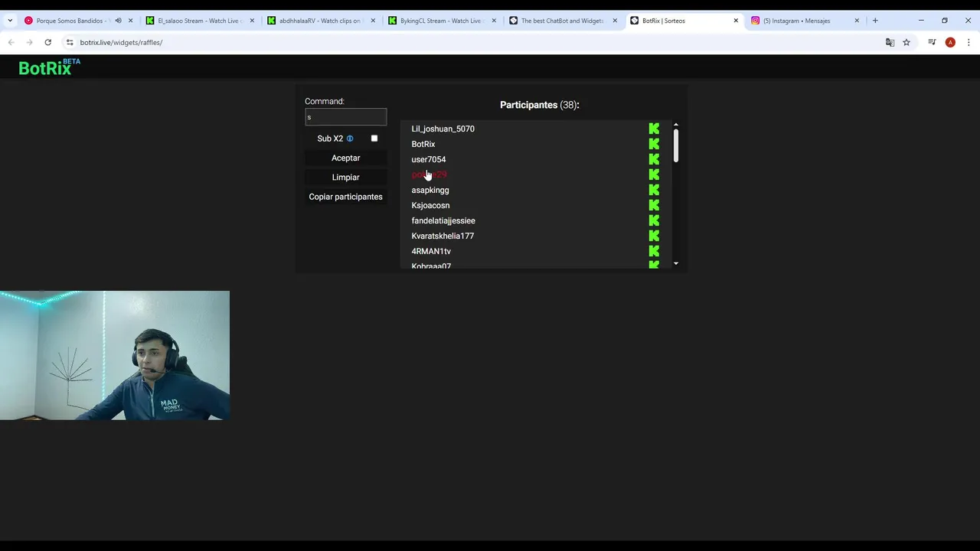The width and height of the screenshot is (980, 551).
Task: Select participant 4RMAN1tv
Action: [431, 251]
